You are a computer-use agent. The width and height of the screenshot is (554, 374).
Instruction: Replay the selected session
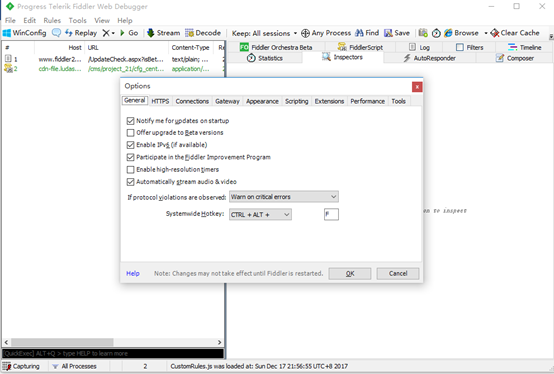(x=81, y=33)
